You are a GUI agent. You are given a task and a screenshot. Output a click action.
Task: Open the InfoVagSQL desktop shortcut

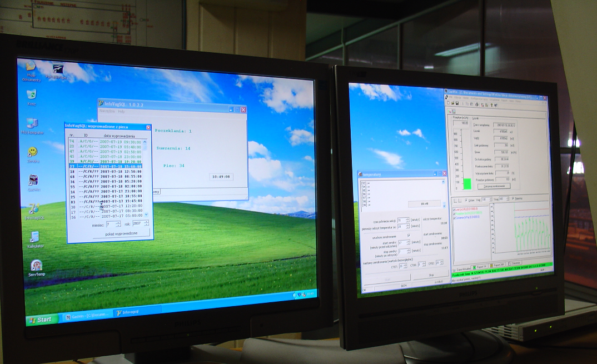coord(34,212)
